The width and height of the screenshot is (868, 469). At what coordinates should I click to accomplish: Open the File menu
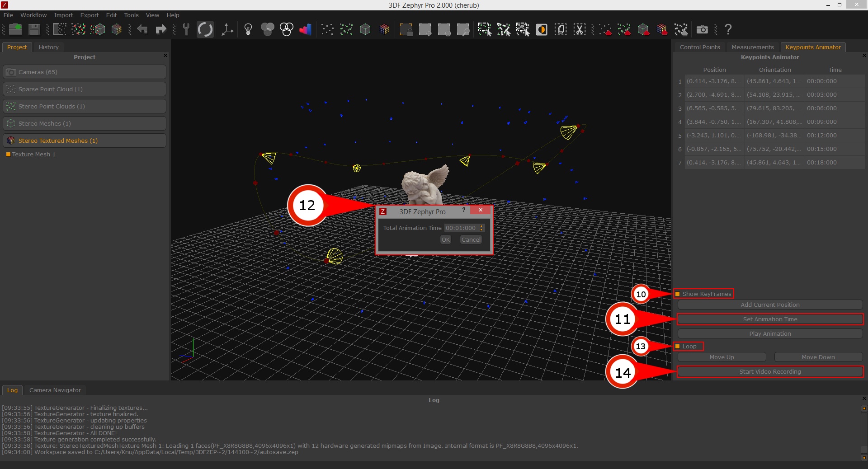[8, 15]
